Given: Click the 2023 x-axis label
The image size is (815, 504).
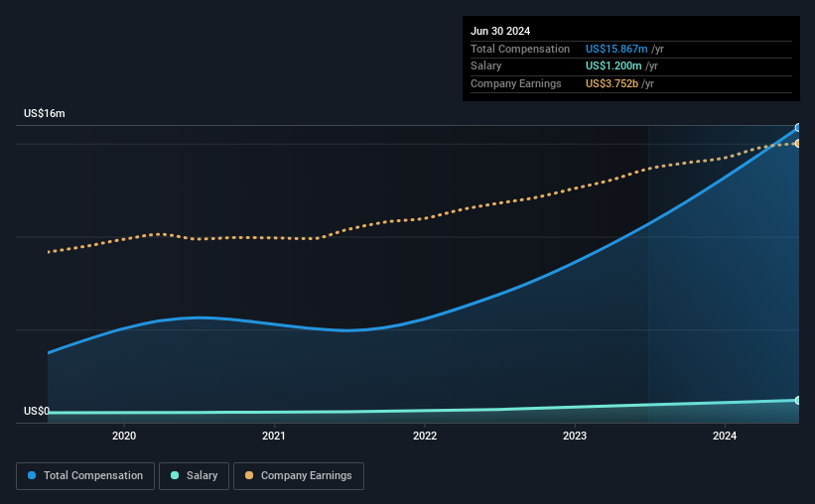Looking at the screenshot, I should point(575,436).
